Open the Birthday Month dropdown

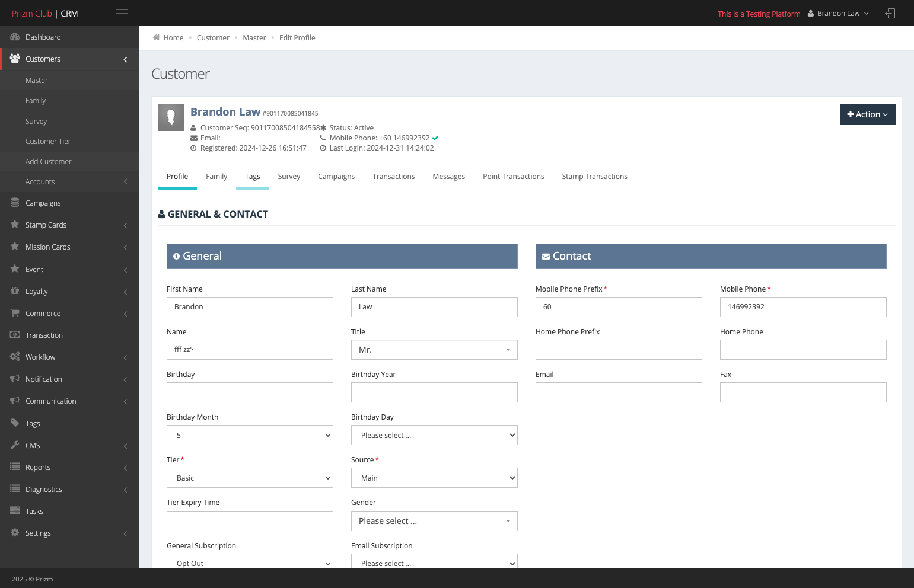[x=250, y=435]
